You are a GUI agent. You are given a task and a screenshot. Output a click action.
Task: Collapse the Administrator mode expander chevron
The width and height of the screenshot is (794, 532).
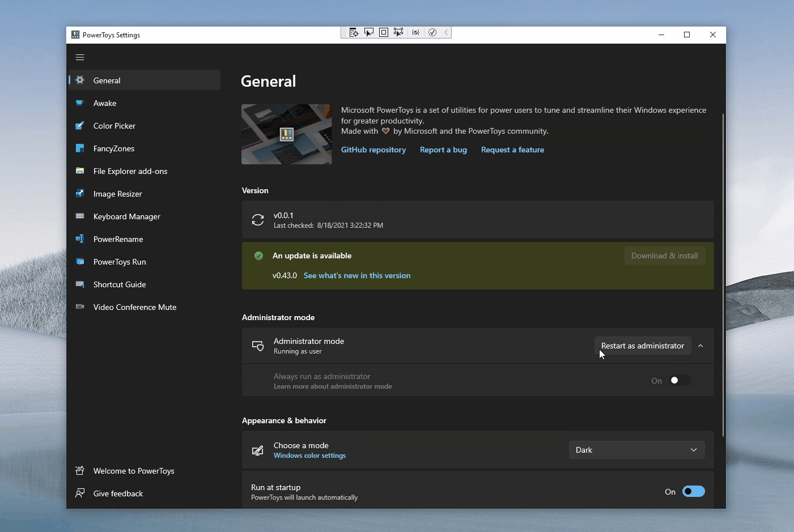coord(700,346)
